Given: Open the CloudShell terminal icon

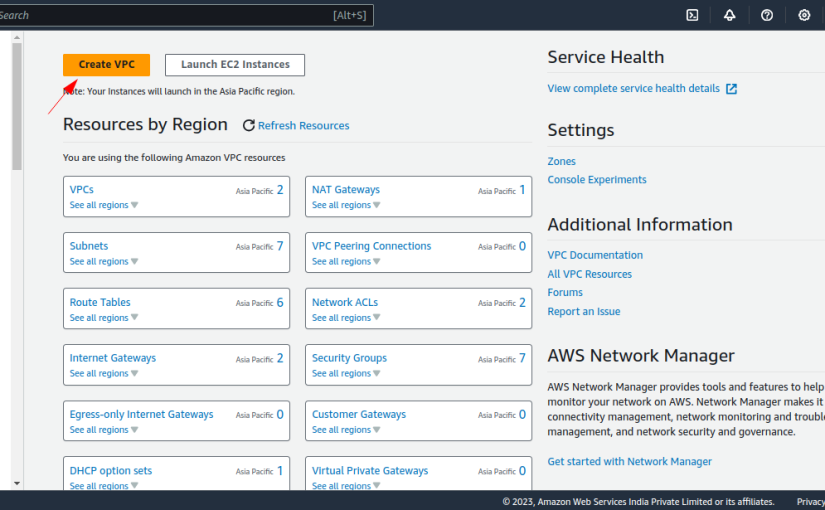Looking at the screenshot, I should click(x=692, y=15).
